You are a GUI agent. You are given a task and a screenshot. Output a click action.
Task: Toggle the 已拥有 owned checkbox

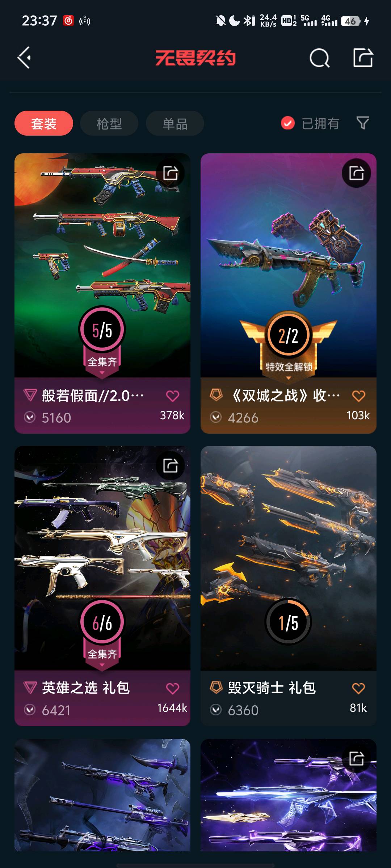pyautogui.click(x=288, y=123)
